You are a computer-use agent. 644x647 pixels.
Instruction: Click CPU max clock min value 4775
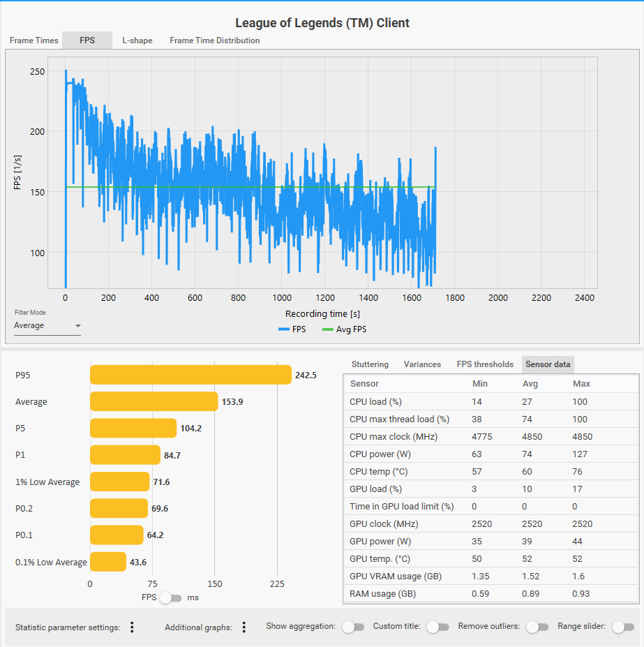pyautogui.click(x=482, y=436)
